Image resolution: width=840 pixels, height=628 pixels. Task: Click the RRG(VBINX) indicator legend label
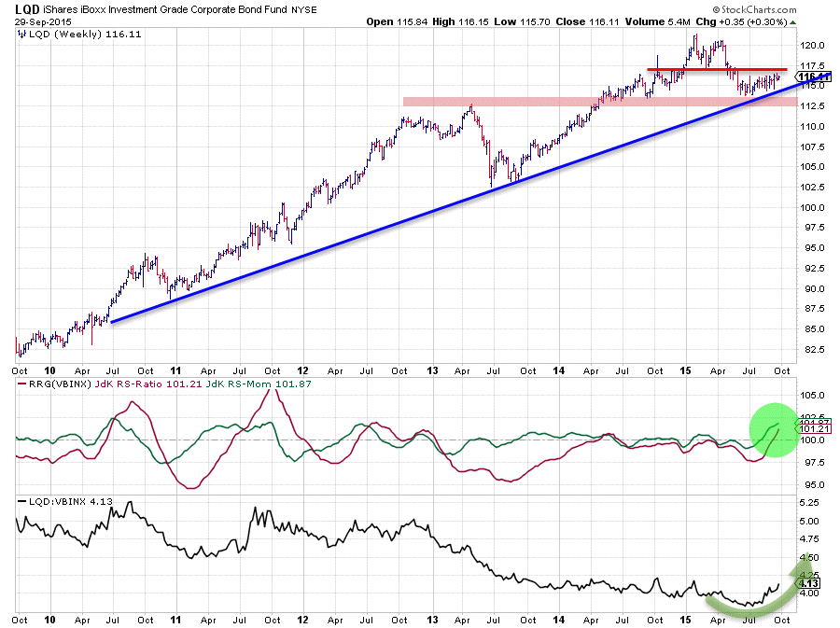[61, 384]
